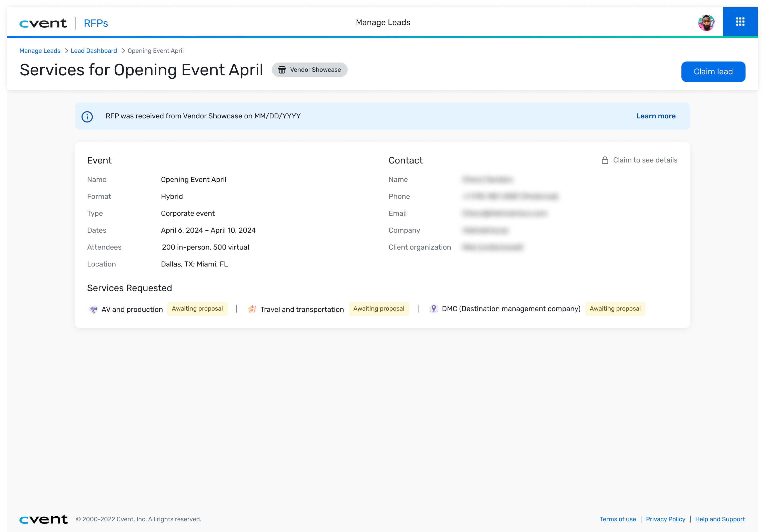Click the chevron after Lead Dashboard breadcrumb

point(123,51)
